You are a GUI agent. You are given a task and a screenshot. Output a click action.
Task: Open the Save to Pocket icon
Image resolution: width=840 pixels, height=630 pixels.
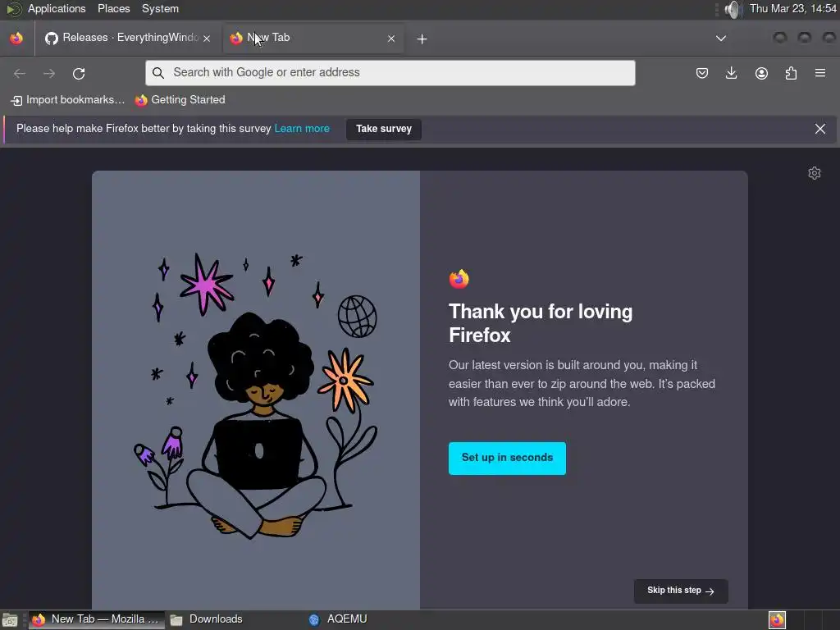pyautogui.click(x=702, y=73)
